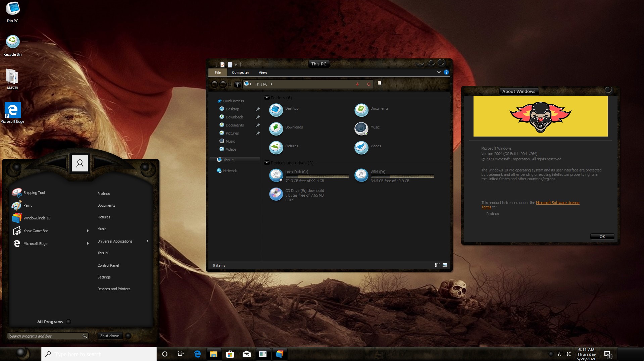Screen dimensions: 644x361
Task: Click WIM (D:) usage bar
Action: pyautogui.click(x=402, y=176)
